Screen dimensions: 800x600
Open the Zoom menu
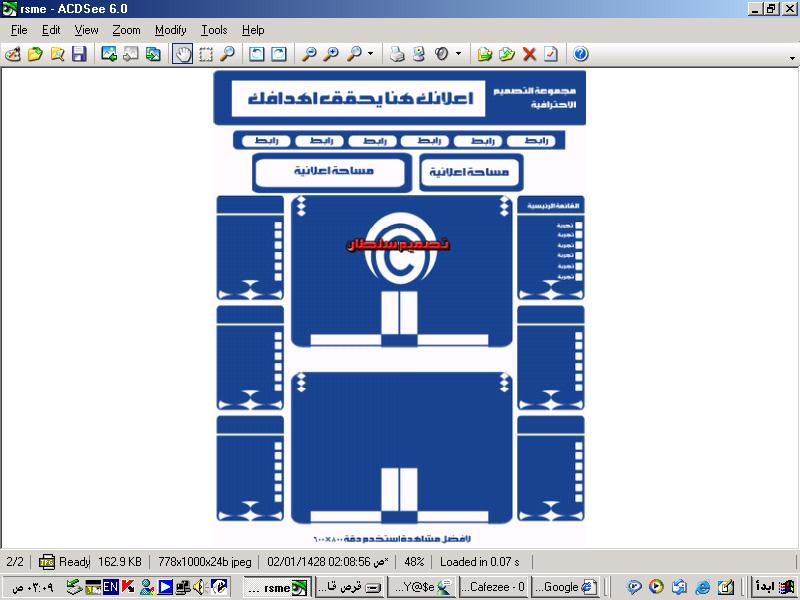(x=126, y=30)
